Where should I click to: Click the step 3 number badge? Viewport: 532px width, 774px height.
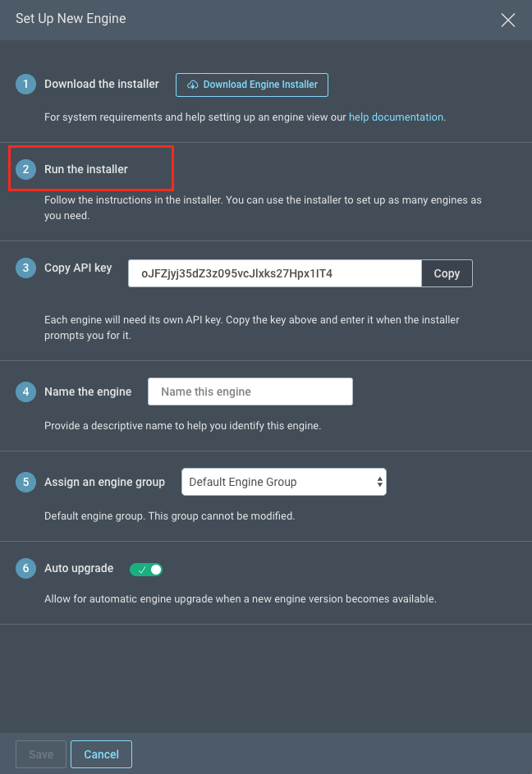25,268
